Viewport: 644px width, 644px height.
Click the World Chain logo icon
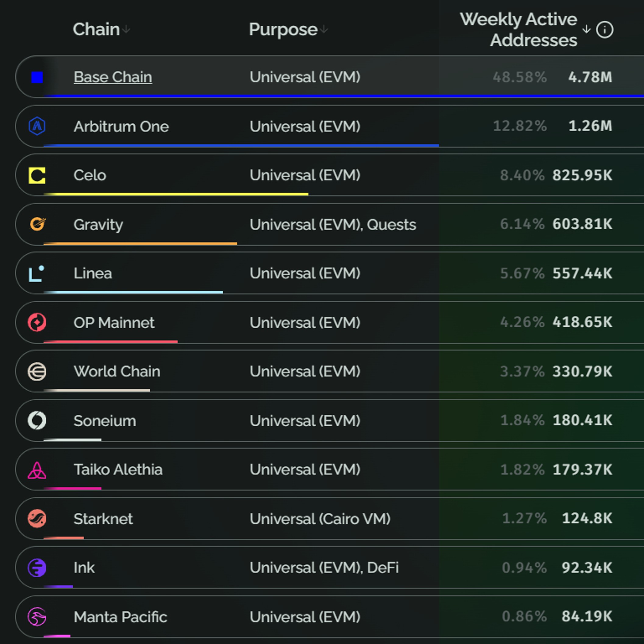[37, 372]
